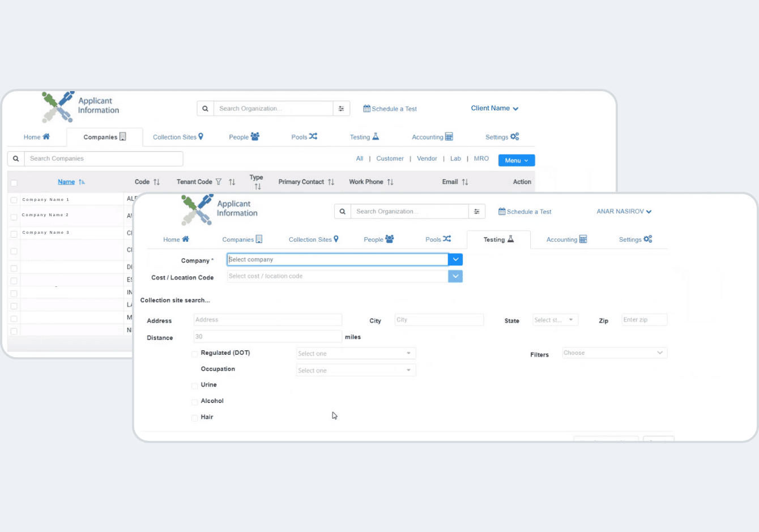Click the Vendor filter link
This screenshot has width=759, height=532.
(427, 158)
